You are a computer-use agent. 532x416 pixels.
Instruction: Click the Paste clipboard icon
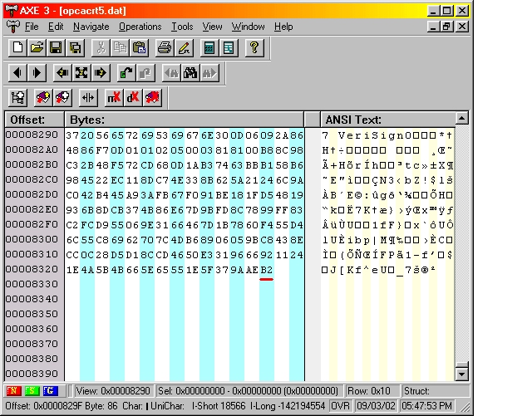[140, 48]
